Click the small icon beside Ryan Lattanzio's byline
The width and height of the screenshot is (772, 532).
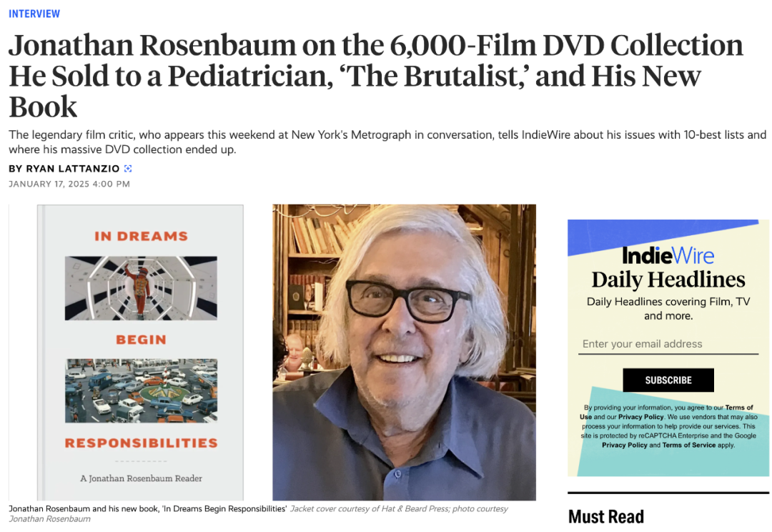tap(128, 169)
